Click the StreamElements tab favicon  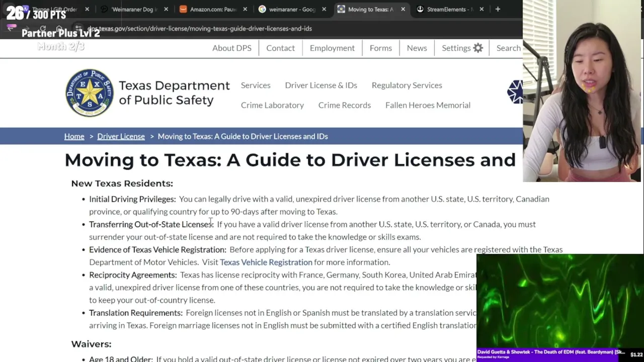[x=420, y=9]
